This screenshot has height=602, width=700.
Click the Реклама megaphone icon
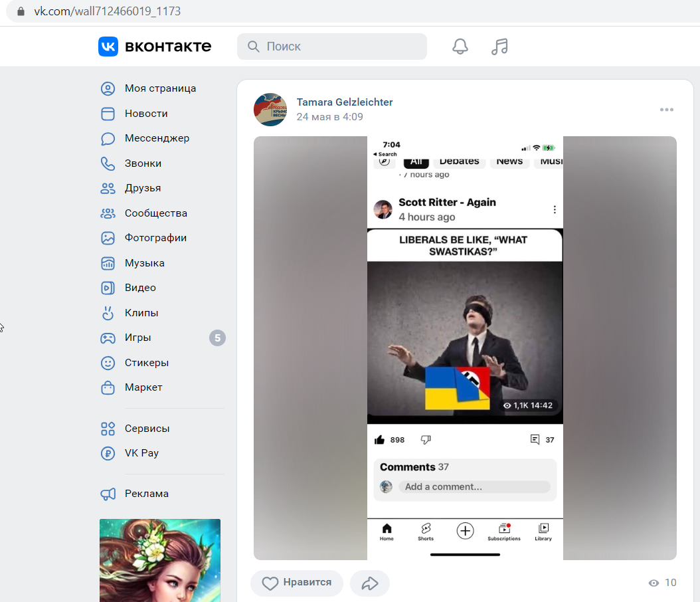(x=108, y=494)
